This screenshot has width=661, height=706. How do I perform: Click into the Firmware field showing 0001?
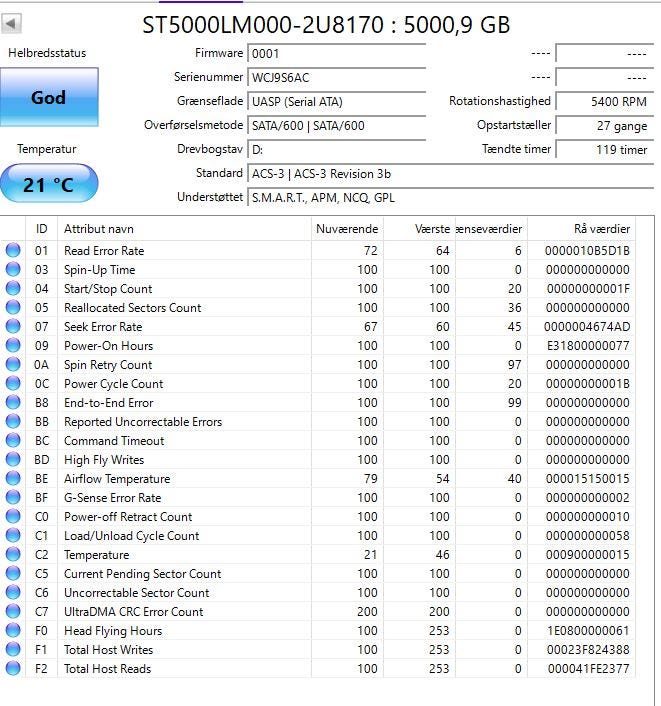336,54
